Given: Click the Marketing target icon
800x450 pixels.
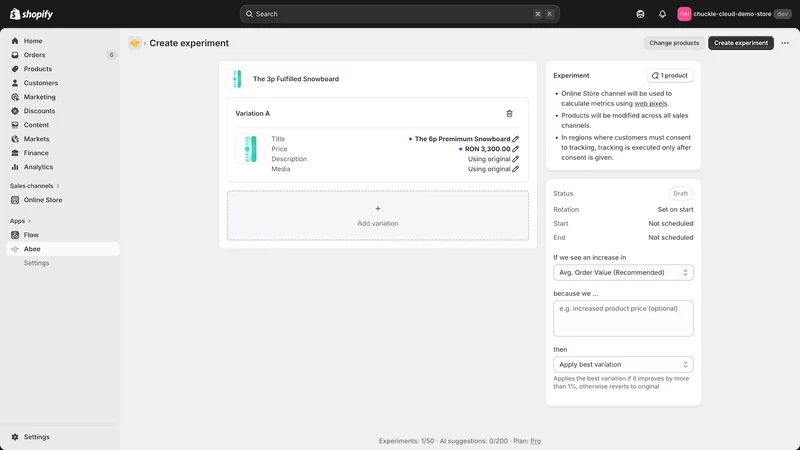Looking at the screenshot, I should tap(15, 97).
